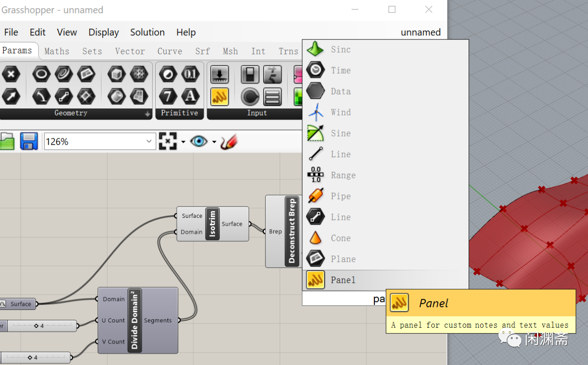Viewport: 588px width, 365px height.
Task: Choose Pipe from the search results
Action: click(385, 196)
